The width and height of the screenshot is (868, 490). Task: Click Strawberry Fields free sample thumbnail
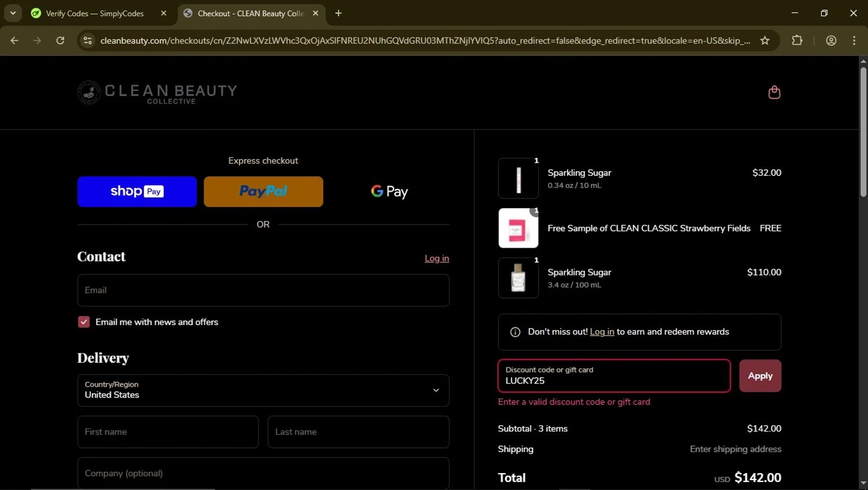518,229
